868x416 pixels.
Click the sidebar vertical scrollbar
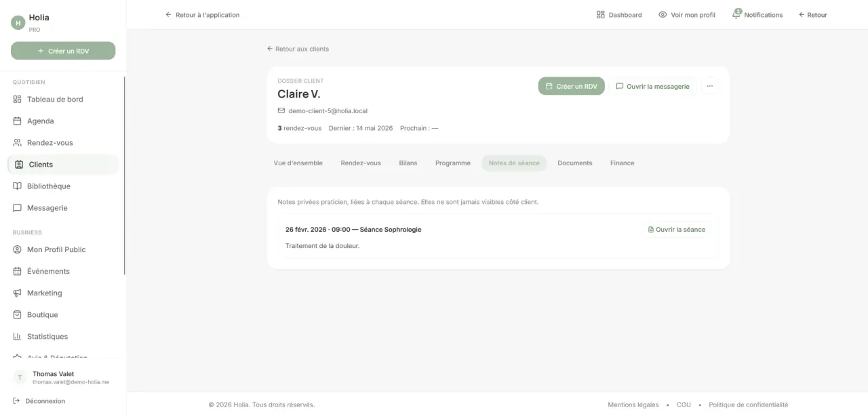point(125,176)
